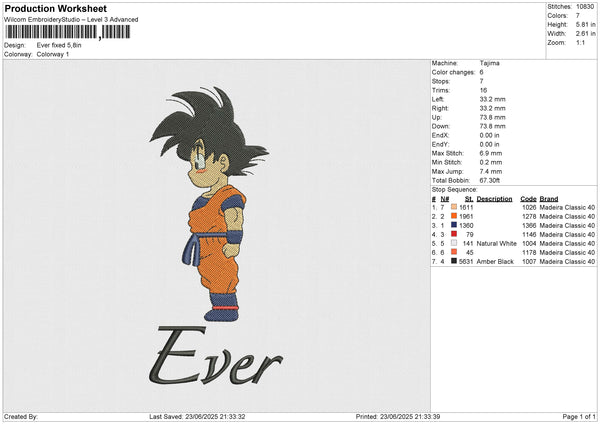Click the "N#" column header
This screenshot has width=600, height=424.
[x=445, y=199]
